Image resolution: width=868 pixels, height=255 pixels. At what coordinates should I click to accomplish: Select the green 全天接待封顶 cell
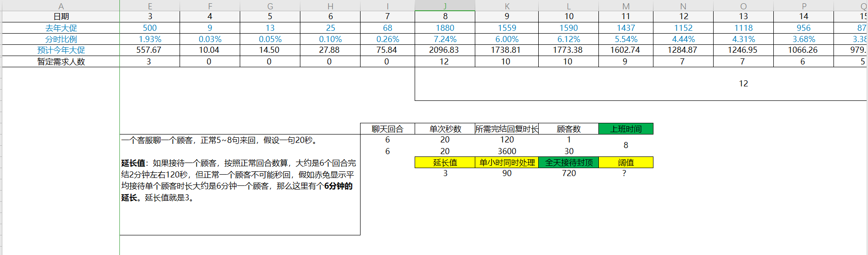pyautogui.click(x=569, y=163)
